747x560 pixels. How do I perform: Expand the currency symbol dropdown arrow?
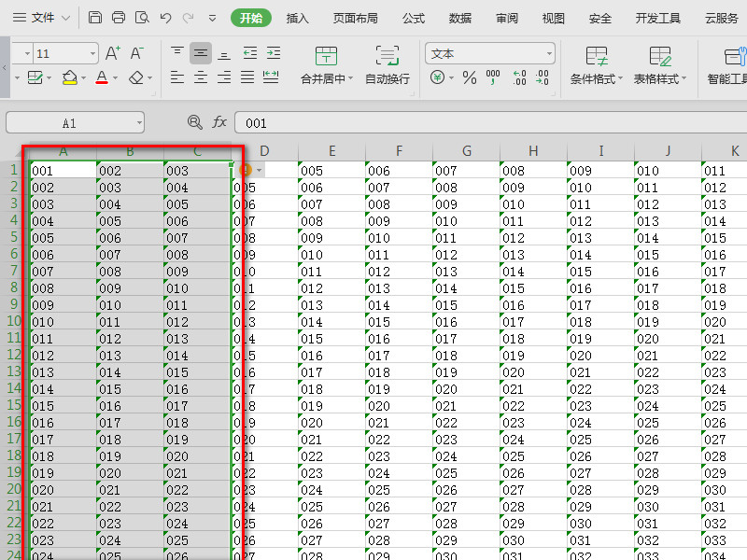[451, 77]
